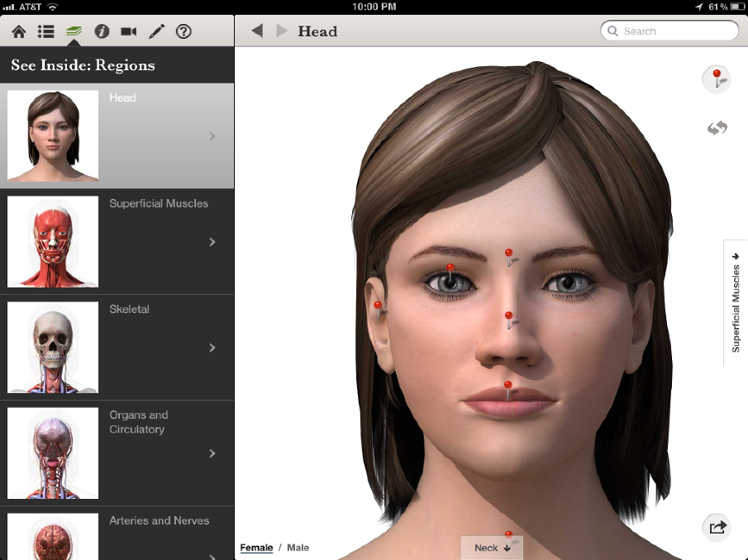Click the back navigation arrow beside Head
Image resolution: width=748 pixels, height=560 pixels.
tap(257, 31)
